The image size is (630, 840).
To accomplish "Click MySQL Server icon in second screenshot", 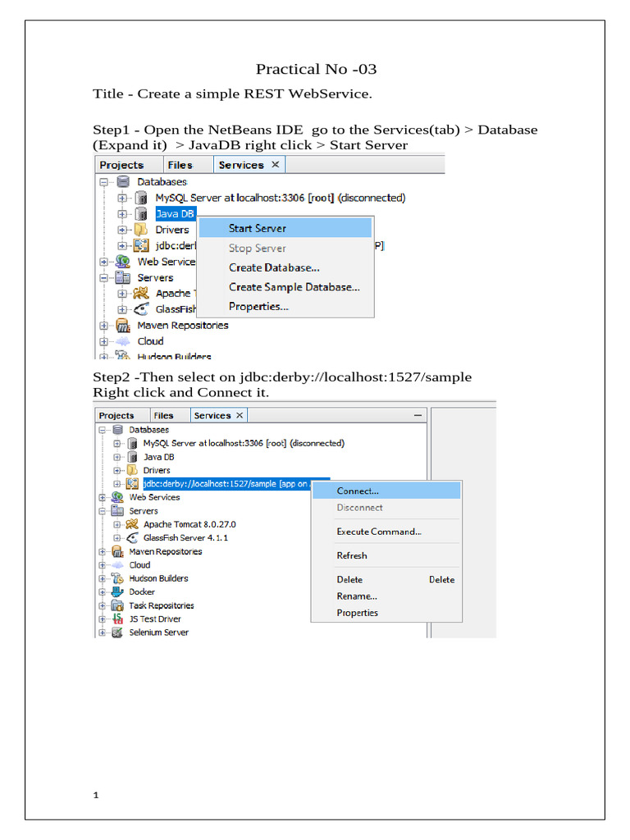I will point(132,444).
